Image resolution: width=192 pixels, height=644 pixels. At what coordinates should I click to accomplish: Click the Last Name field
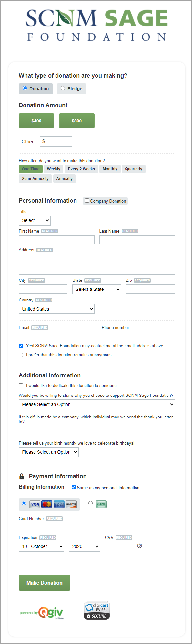pos(137,240)
